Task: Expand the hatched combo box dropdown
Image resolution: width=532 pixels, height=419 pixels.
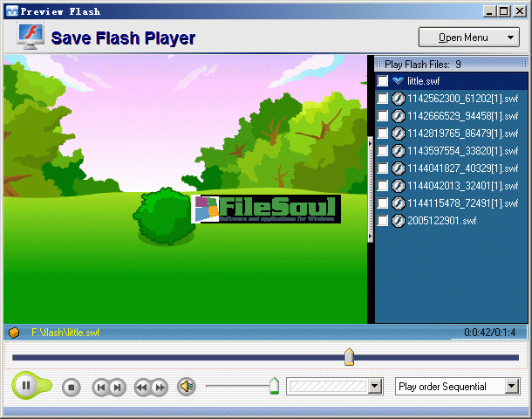Action: (376, 386)
